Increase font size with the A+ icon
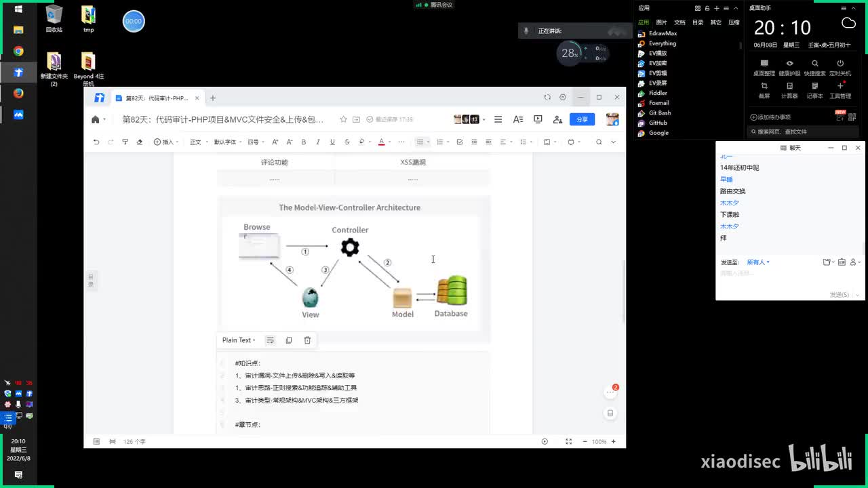This screenshot has height=488, width=868. pos(275,142)
